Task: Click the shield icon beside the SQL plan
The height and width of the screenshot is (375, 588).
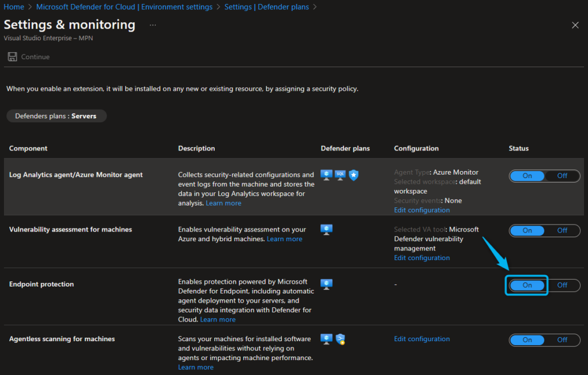Action: (354, 175)
